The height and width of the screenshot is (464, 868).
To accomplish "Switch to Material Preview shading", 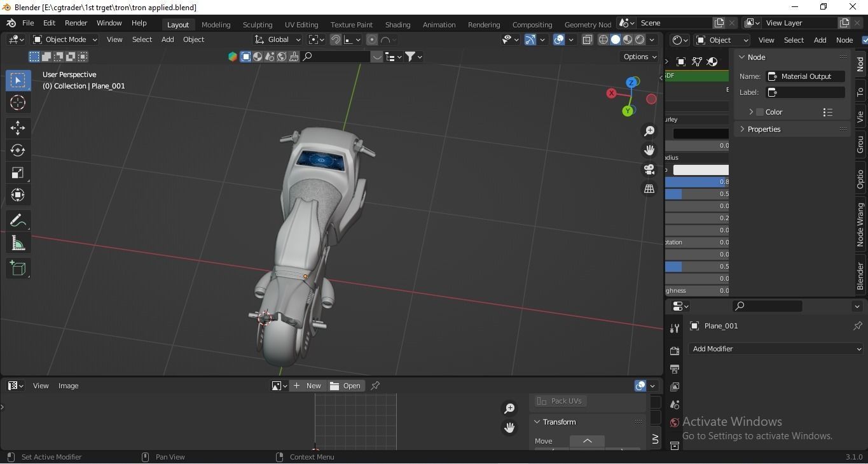I will 628,39.
